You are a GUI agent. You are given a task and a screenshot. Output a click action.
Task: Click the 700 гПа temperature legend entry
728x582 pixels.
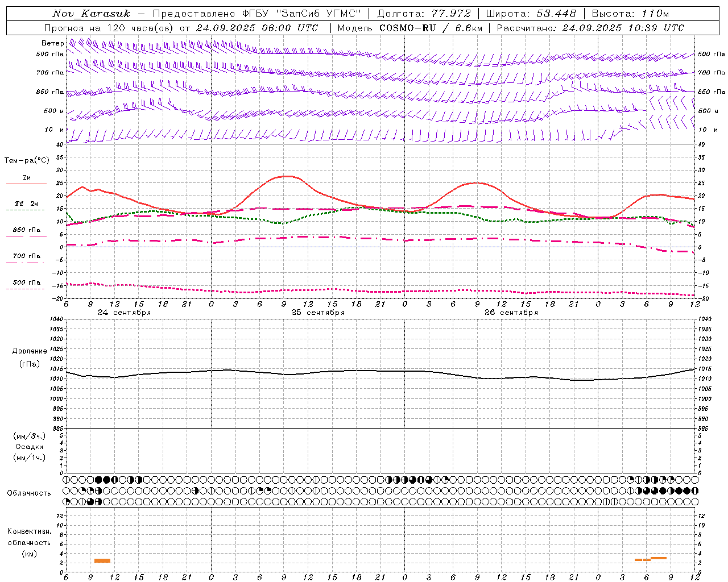click(27, 256)
